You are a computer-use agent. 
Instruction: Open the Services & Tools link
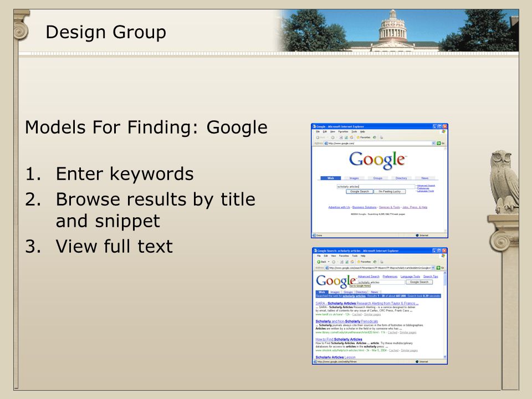pyautogui.click(x=390, y=207)
